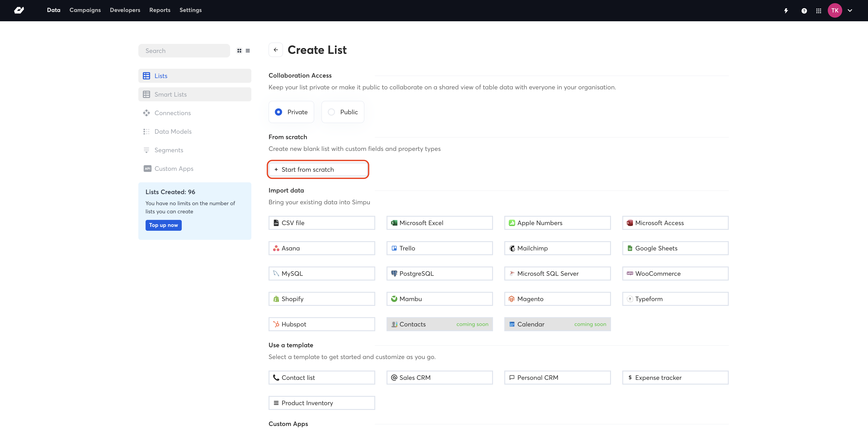This screenshot has height=433, width=868.
Task: Use the Sales CRM template
Action: (x=439, y=378)
